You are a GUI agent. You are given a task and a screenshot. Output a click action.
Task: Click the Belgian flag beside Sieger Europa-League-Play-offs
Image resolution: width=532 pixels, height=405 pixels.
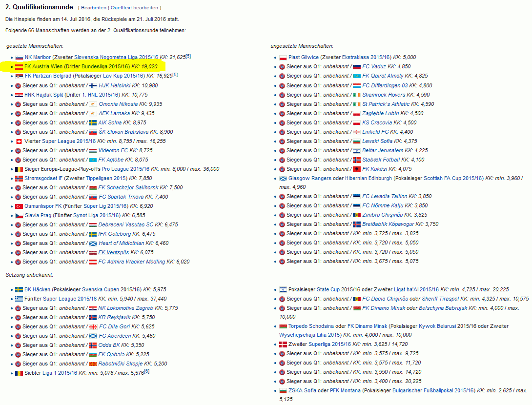(x=19, y=169)
